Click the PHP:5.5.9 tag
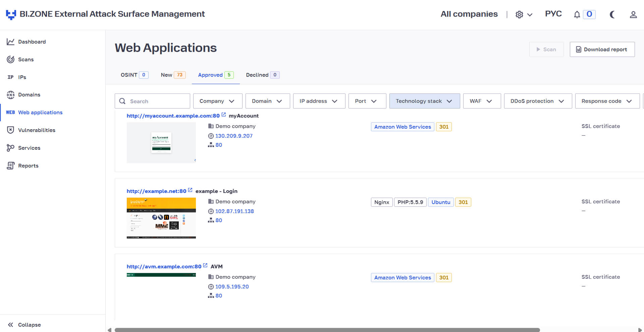The width and height of the screenshot is (644, 332). tap(410, 202)
